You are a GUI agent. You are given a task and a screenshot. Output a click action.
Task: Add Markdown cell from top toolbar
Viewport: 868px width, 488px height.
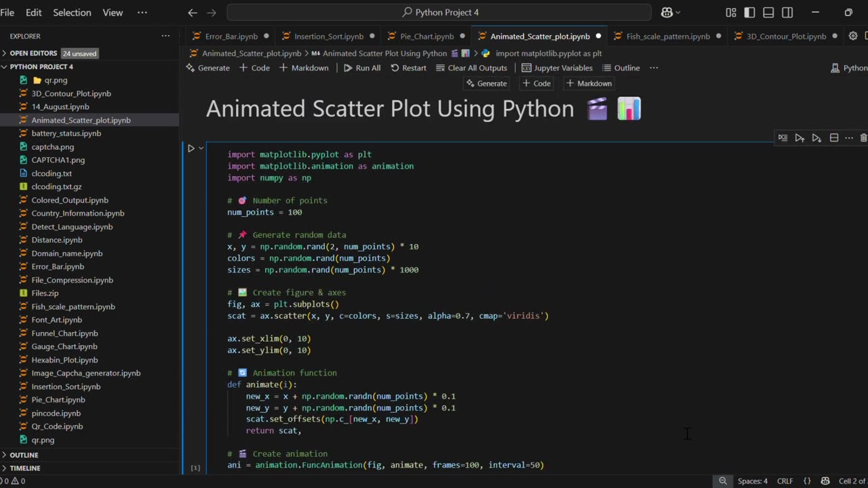pos(304,68)
